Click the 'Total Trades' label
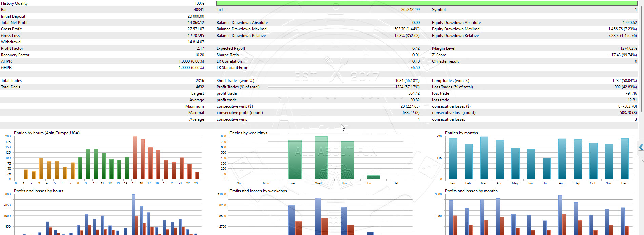This screenshot has width=644, height=235. (12, 81)
